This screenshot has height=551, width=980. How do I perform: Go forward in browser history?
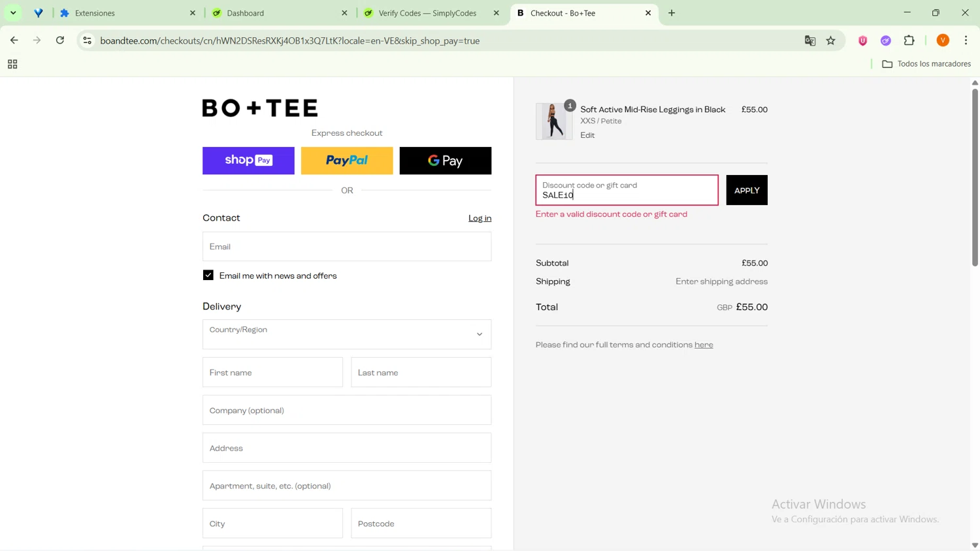coord(37,40)
